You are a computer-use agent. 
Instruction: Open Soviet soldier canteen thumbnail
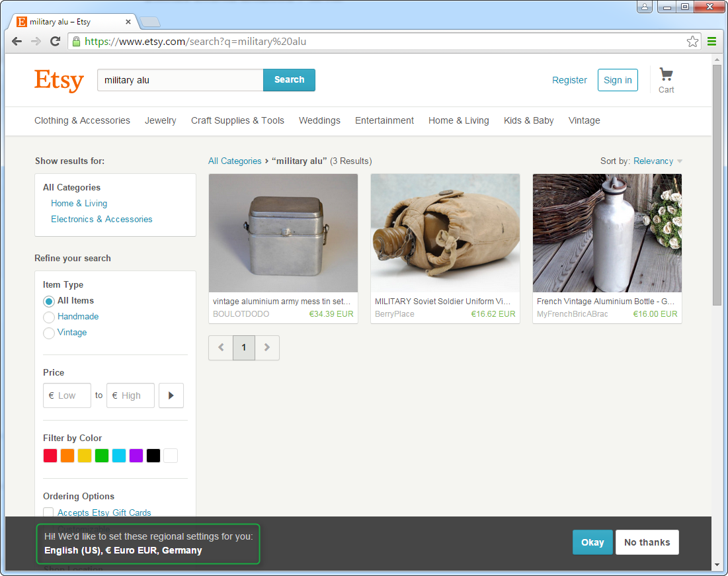pos(445,233)
